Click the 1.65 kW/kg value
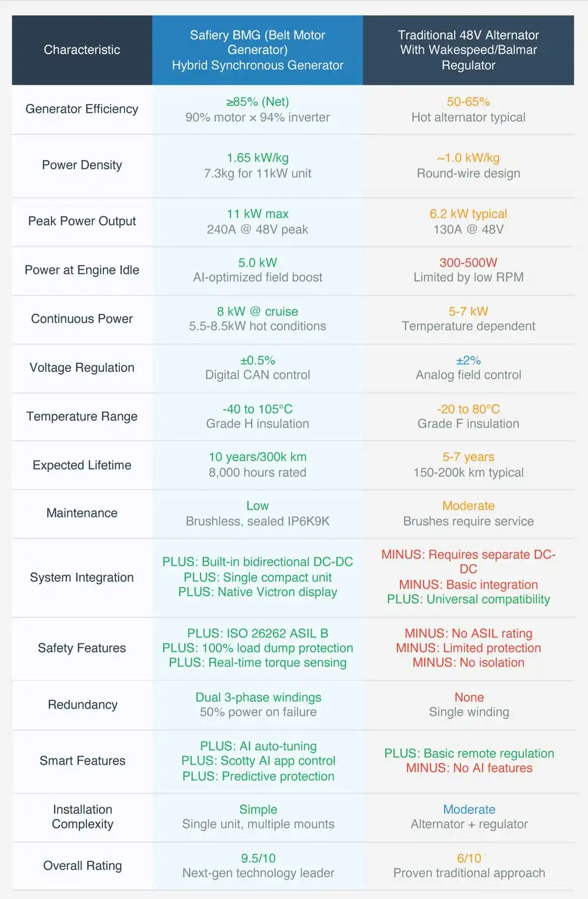The image size is (588, 899). tap(258, 158)
